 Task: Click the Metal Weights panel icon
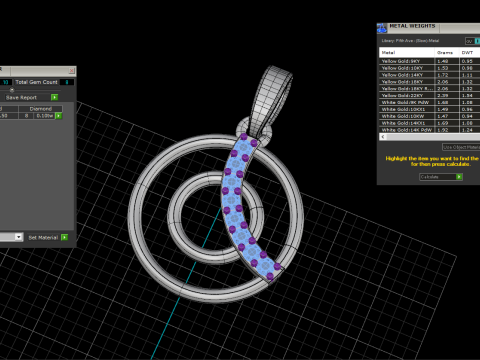pos(382,28)
